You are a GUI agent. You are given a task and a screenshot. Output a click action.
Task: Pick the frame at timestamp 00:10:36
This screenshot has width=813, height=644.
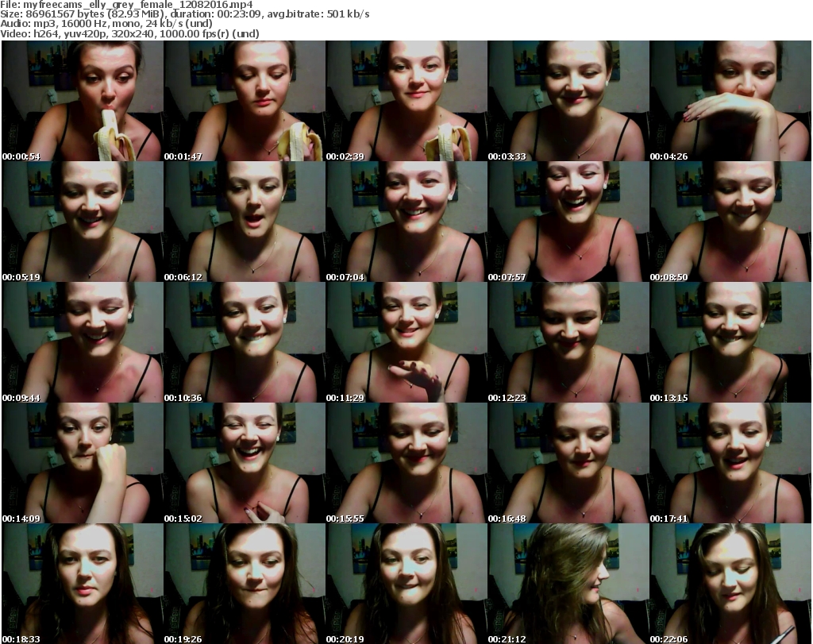[x=245, y=342]
